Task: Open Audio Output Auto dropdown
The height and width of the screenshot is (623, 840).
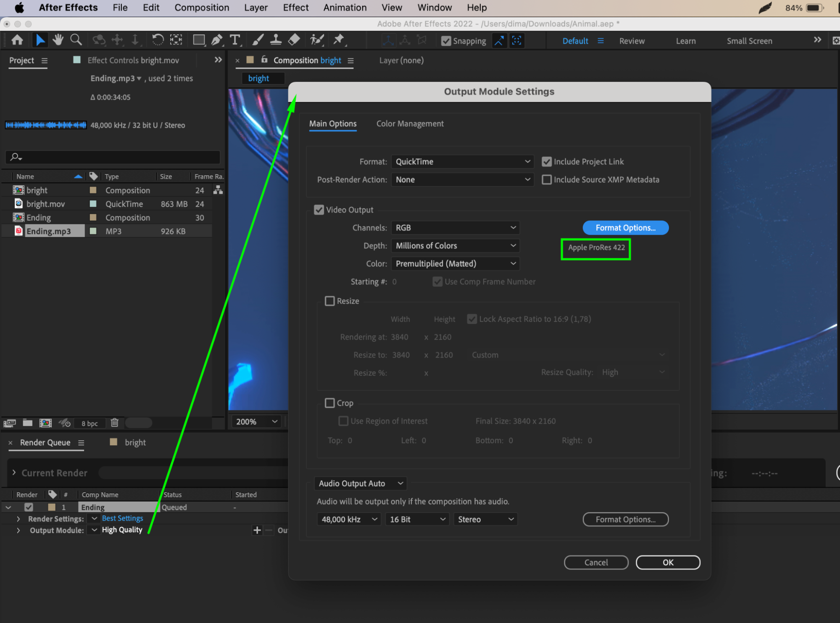Action: pyautogui.click(x=360, y=483)
